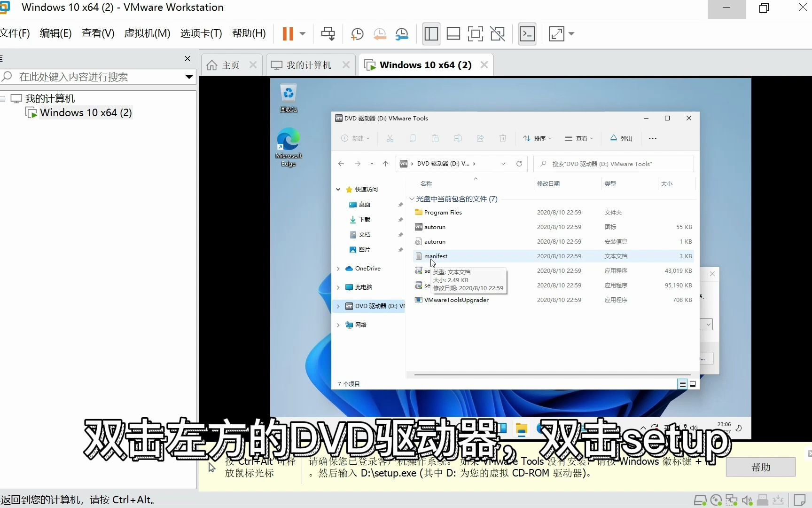Revert the virtual machine to its snapshot
This screenshot has height=508, width=812.
(x=380, y=34)
